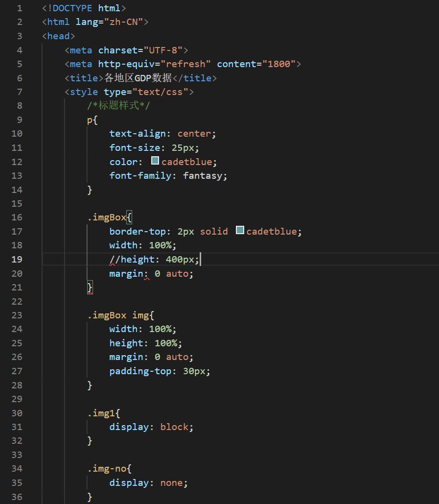This screenshot has width=439, height=504.
Task: Click the title text 各地区GDP数据
Action: tap(138, 78)
